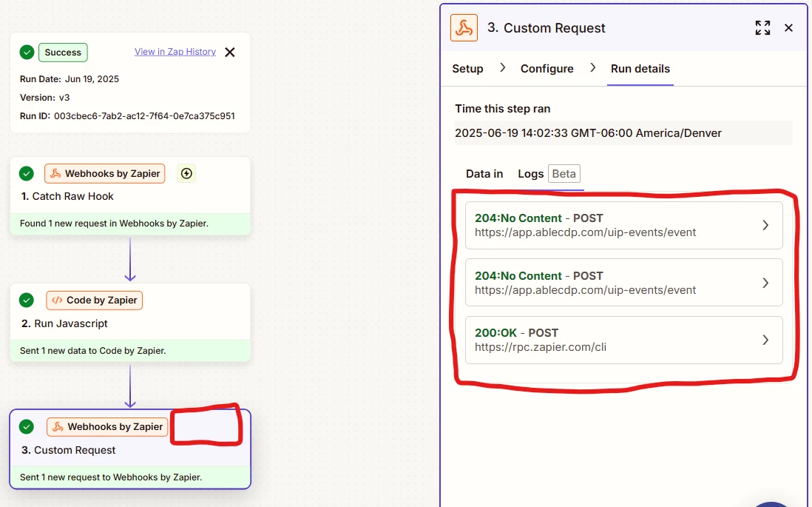Viewport: 812px width, 507px height.
Task: Click the Code by Zapier badge
Action: click(94, 300)
